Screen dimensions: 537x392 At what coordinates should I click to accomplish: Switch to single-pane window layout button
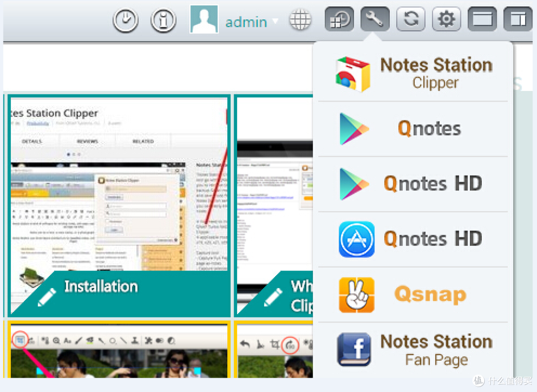pos(482,19)
